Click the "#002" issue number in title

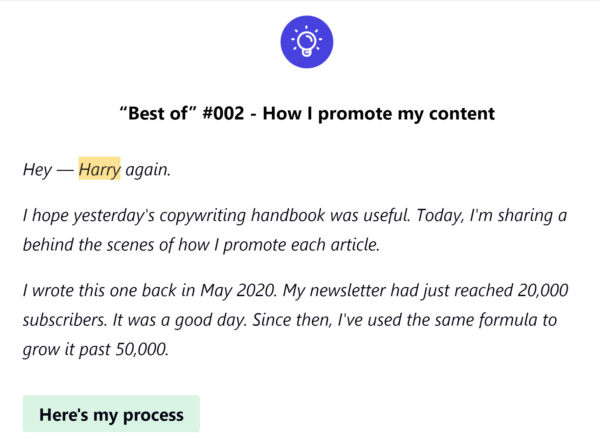point(223,113)
